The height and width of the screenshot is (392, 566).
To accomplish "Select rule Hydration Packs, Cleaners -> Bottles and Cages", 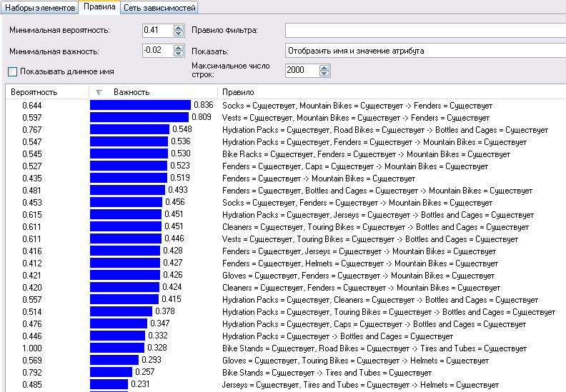I will [x=380, y=300].
